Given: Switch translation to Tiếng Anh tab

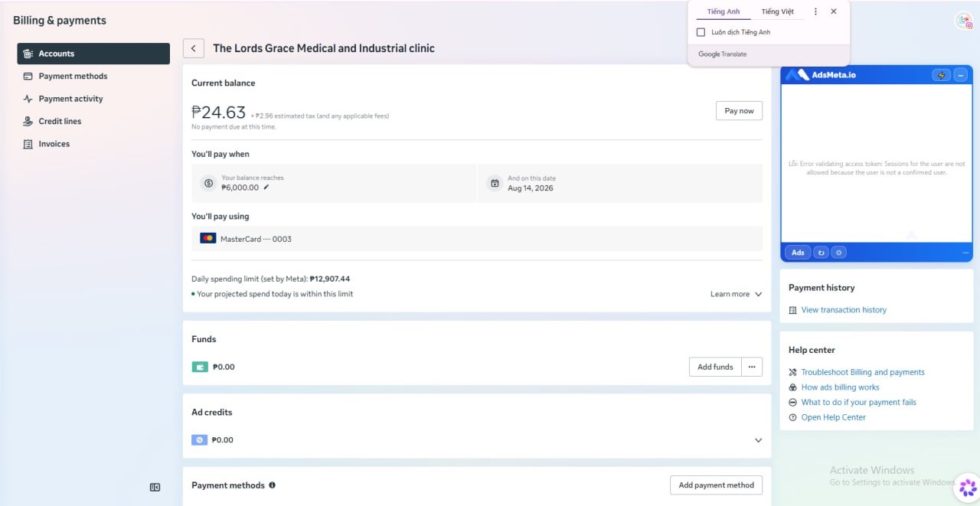Looking at the screenshot, I should click(724, 11).
